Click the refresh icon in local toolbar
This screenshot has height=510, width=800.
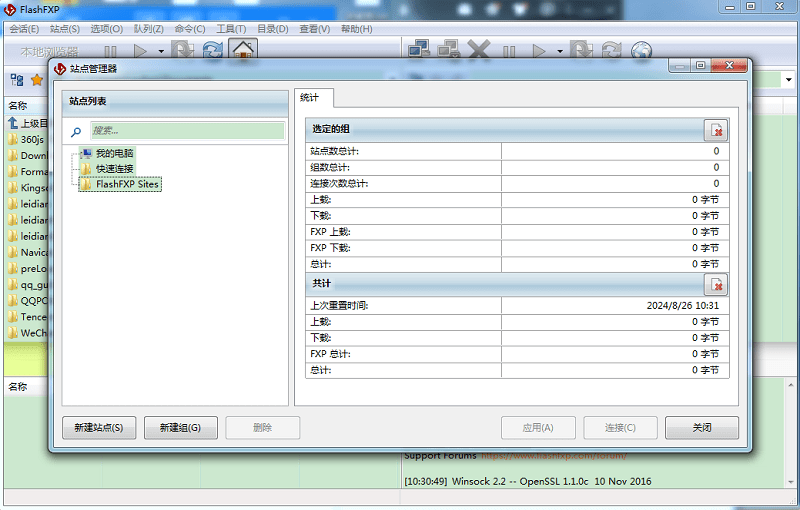pyautogui.click(x=212, y=50)
